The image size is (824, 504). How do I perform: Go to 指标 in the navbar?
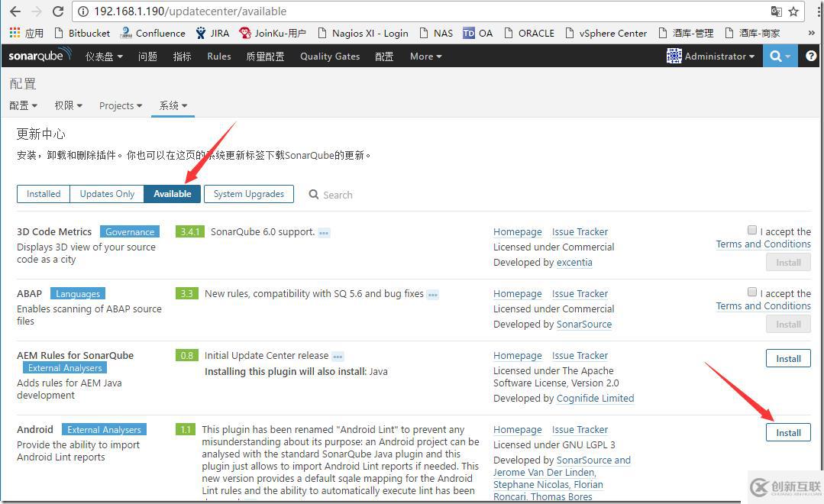(183, 57)
